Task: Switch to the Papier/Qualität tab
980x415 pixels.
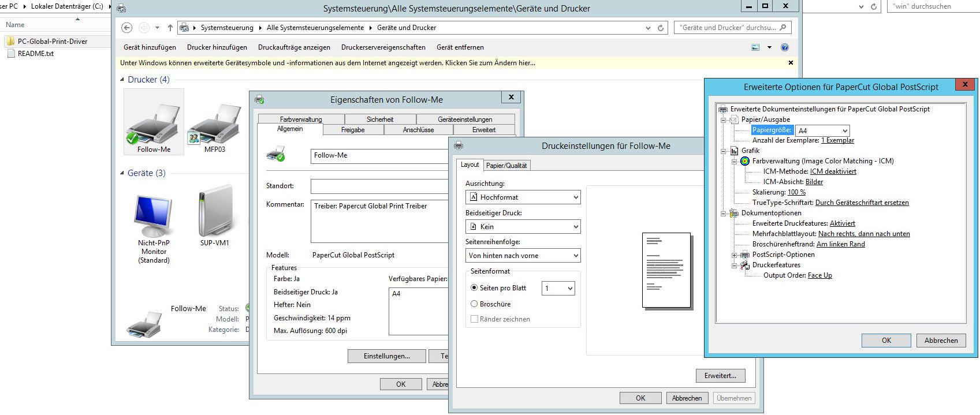Action: pyautogui.click(x=506, y=166)
